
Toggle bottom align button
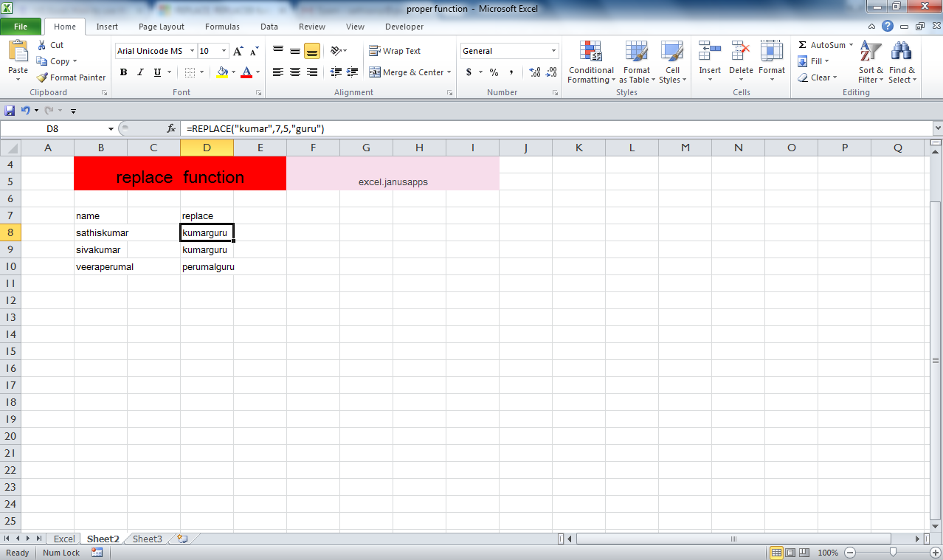coord(312,51)
